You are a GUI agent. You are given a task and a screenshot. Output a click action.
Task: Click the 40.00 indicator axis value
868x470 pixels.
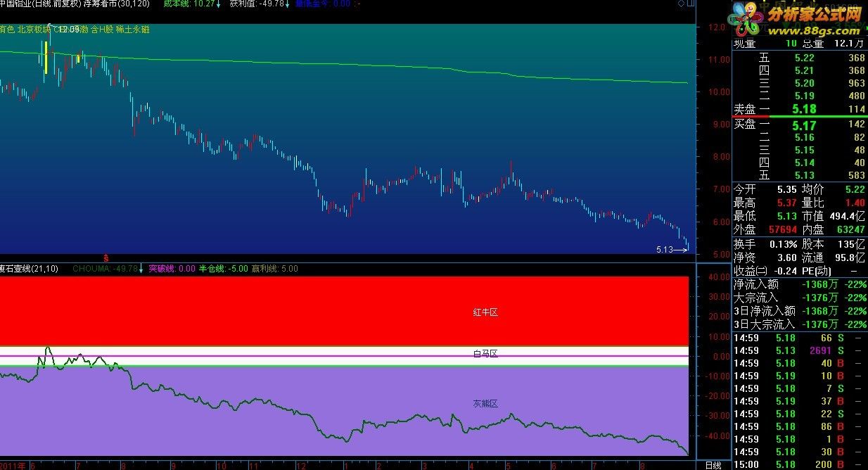[718, 277]
